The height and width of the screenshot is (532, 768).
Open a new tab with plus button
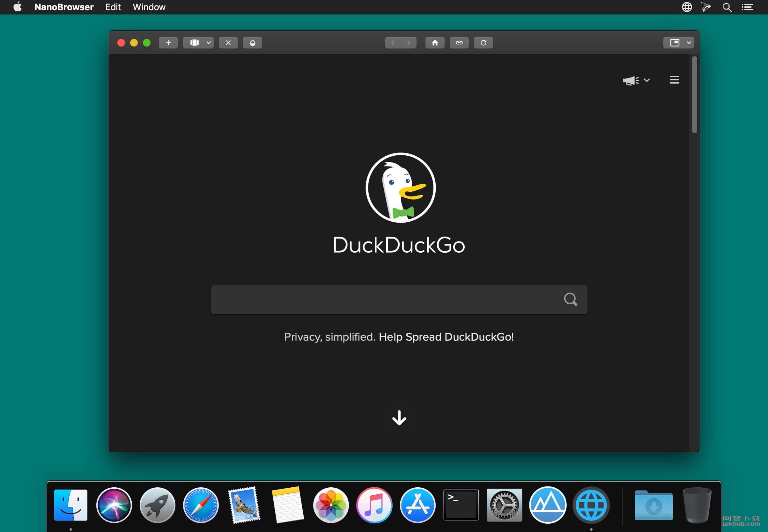tap(168, 43)
